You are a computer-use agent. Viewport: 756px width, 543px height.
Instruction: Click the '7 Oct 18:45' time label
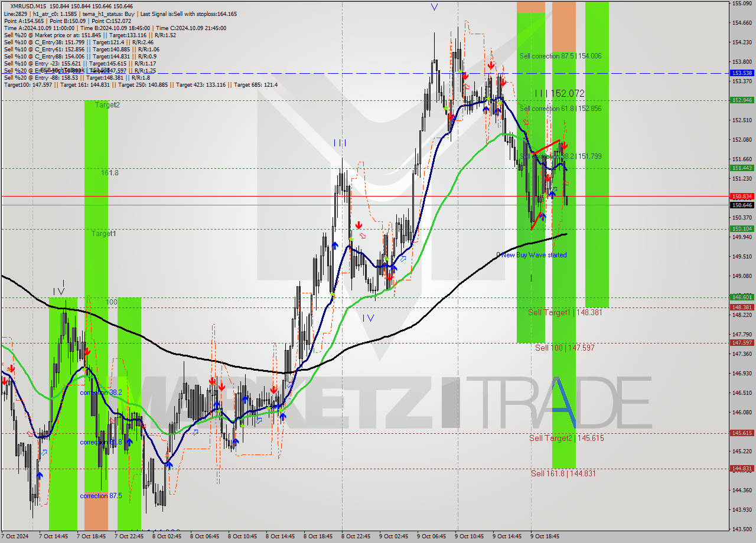(92, 537)
